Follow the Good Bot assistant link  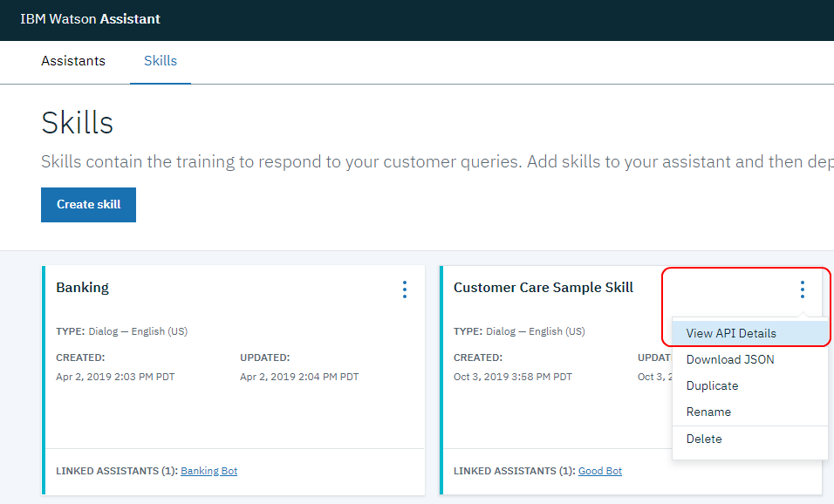click(600, 471)
